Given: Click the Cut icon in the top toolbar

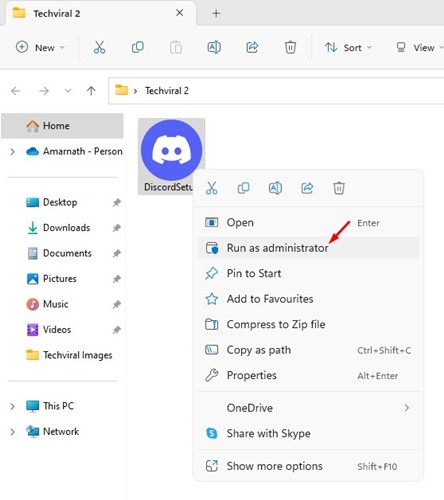Looking at the screenshot, I should point(99,47).
